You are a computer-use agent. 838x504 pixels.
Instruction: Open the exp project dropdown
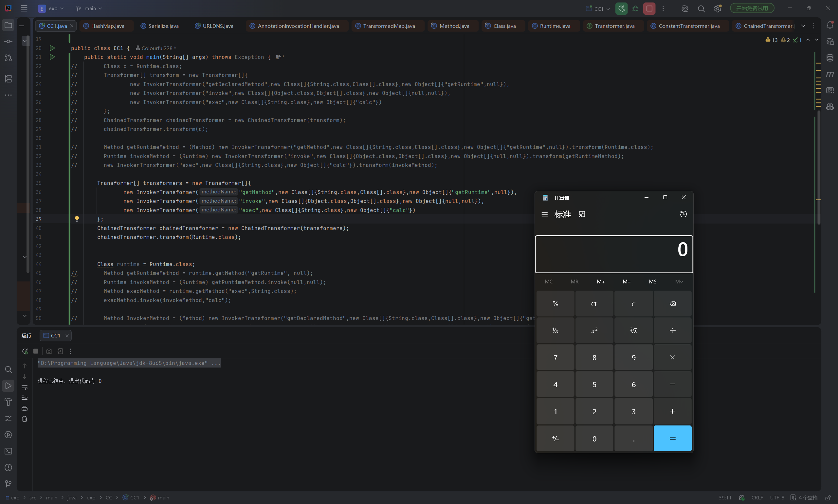pyautogui.click(x=51, y=9)
